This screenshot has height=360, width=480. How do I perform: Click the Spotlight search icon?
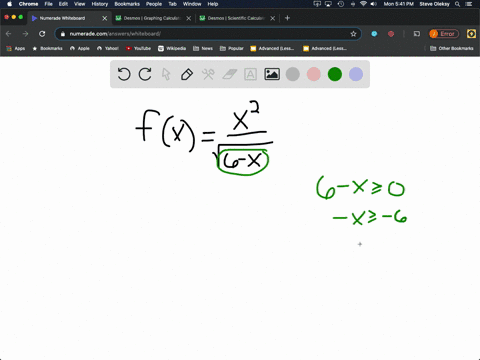click(x=458, y=4)
